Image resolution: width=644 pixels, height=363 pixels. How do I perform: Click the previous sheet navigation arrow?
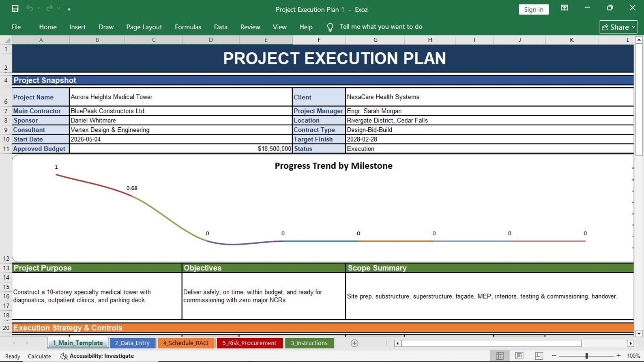(x=14, y=343)
